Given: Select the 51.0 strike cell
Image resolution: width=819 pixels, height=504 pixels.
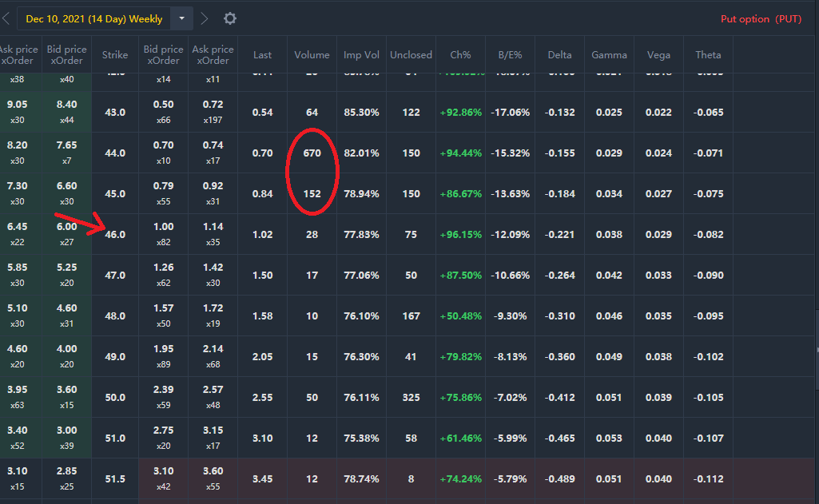Looking at the screenshot, I should click(x=115, y=439).
